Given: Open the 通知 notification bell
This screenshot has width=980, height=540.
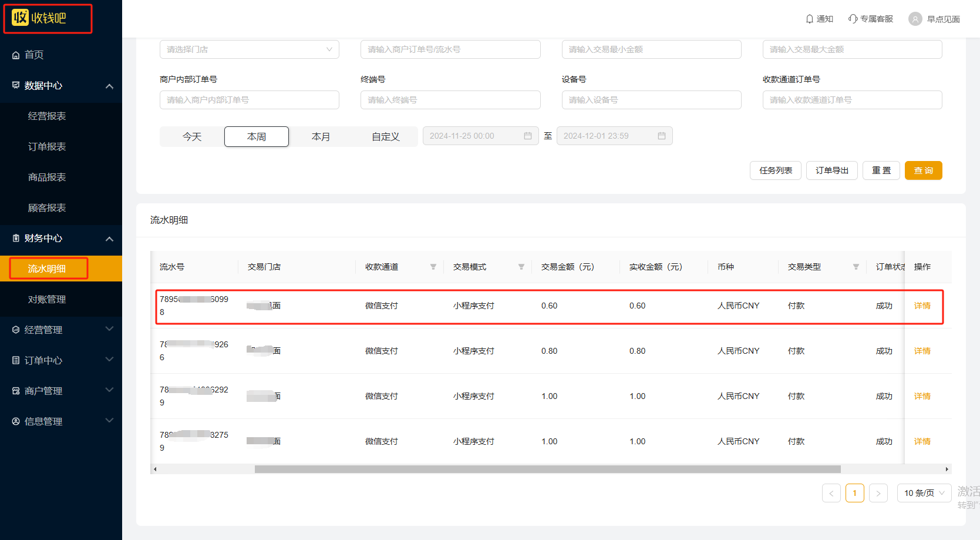Looking at the screenshot, I should (x=810, y=19).
